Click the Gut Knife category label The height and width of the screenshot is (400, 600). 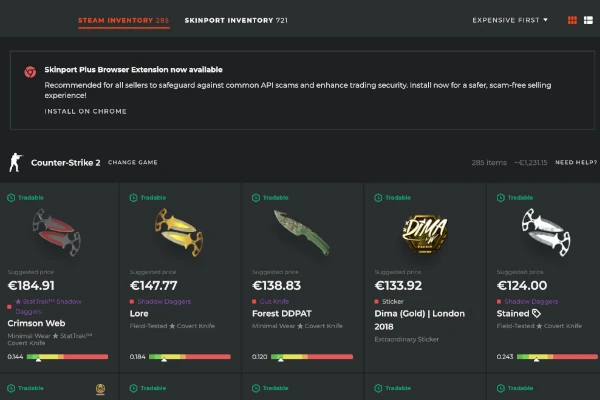[274, 302]
